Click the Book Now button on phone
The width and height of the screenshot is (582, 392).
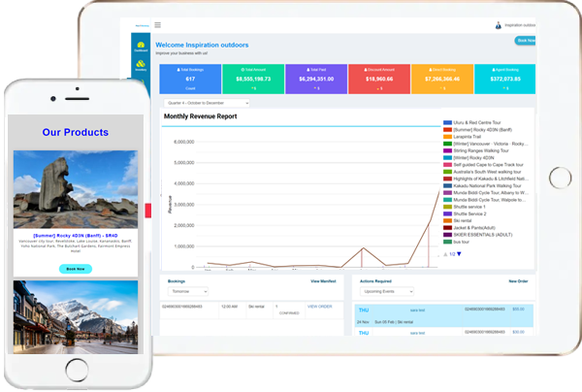(75, 268)
